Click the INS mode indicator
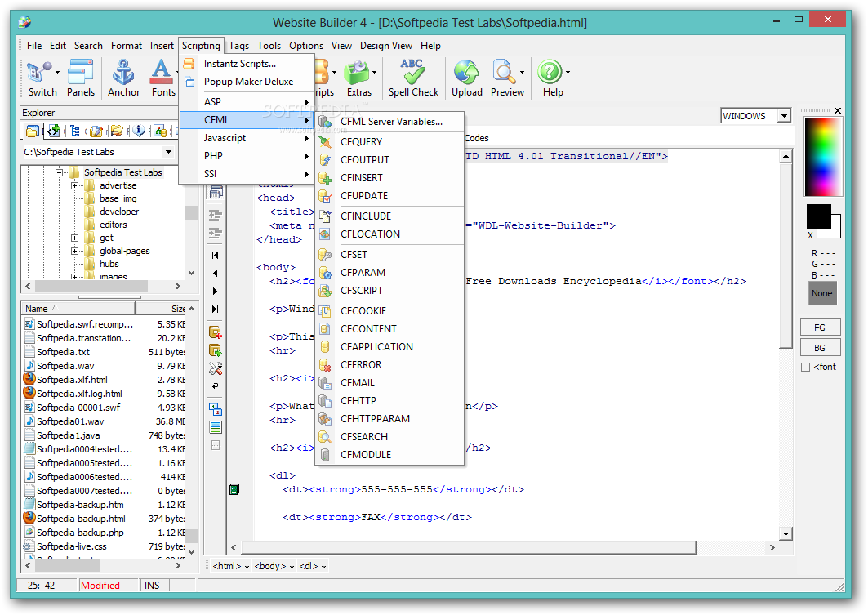The image size is (868, 615). click(x=152, y=586)
